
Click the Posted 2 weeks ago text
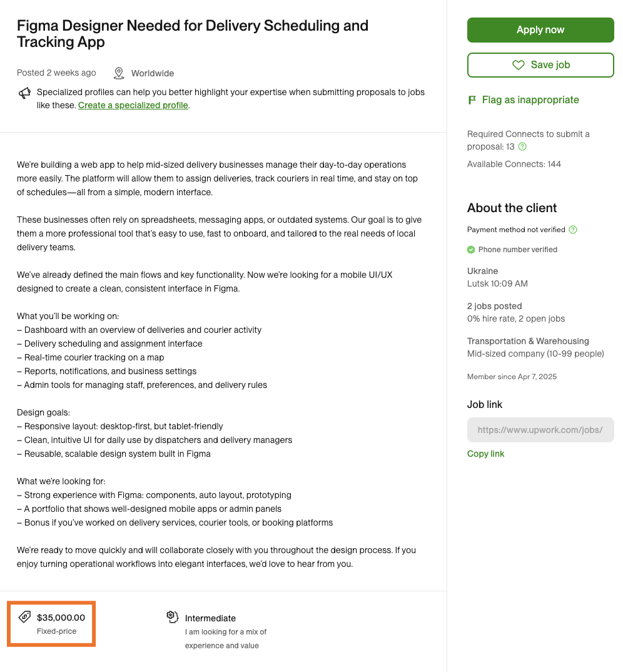tap(56, 73)
